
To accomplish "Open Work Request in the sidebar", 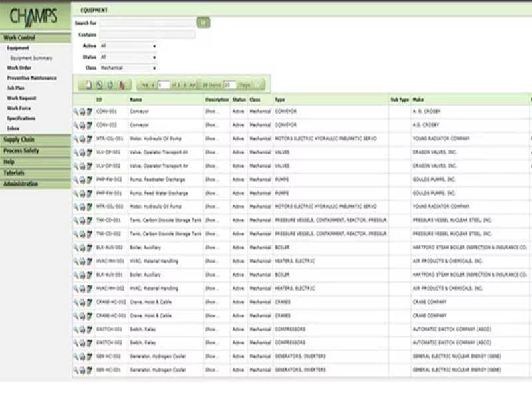I will [x=21, y=98].
